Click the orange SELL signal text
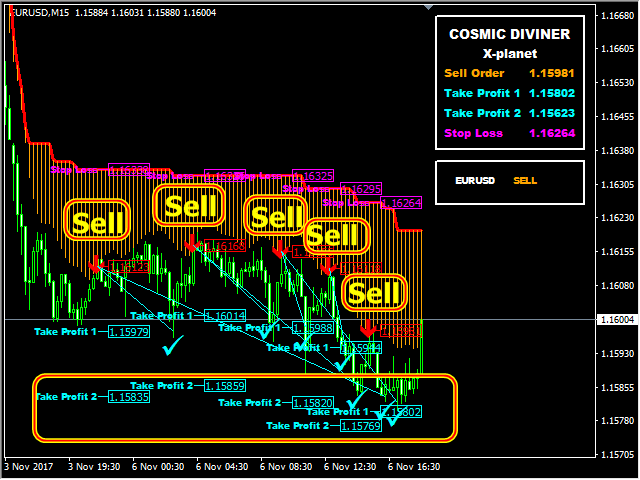The height and width of the screenshot is (480, 640). [x=525, y=180]
